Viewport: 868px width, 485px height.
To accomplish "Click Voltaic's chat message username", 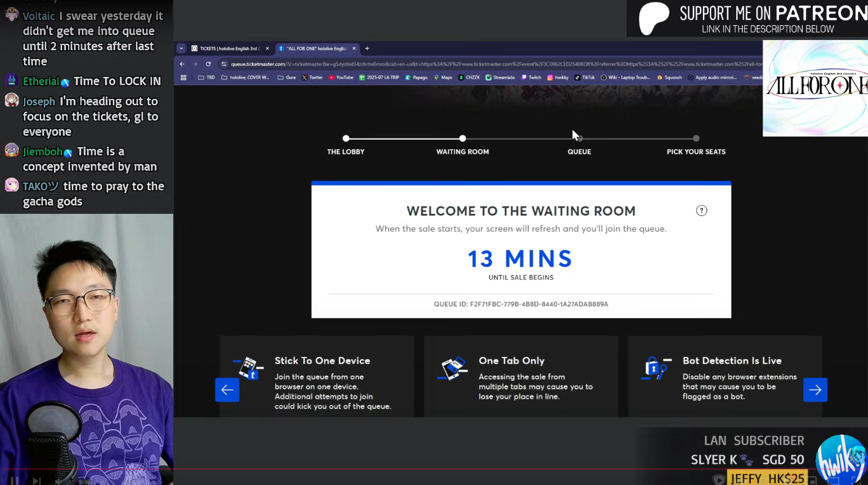I will tap(39, 16).
